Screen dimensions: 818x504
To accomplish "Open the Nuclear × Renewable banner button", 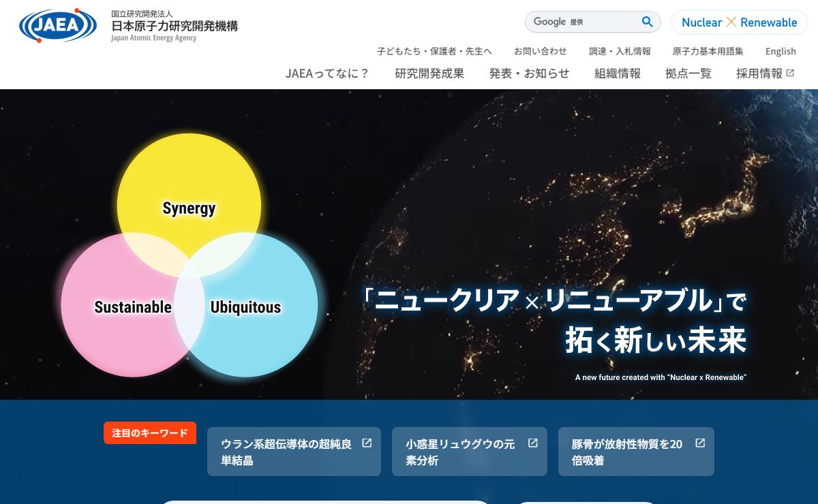I will [x=740, y=22].
